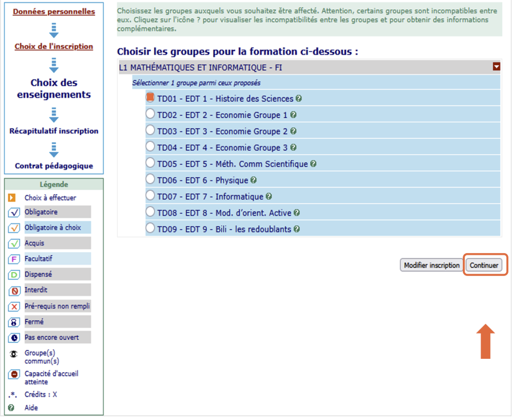Open help icon next to TD01 Histoire des Sciences
513x420 pixels.
tap(299, 98)
